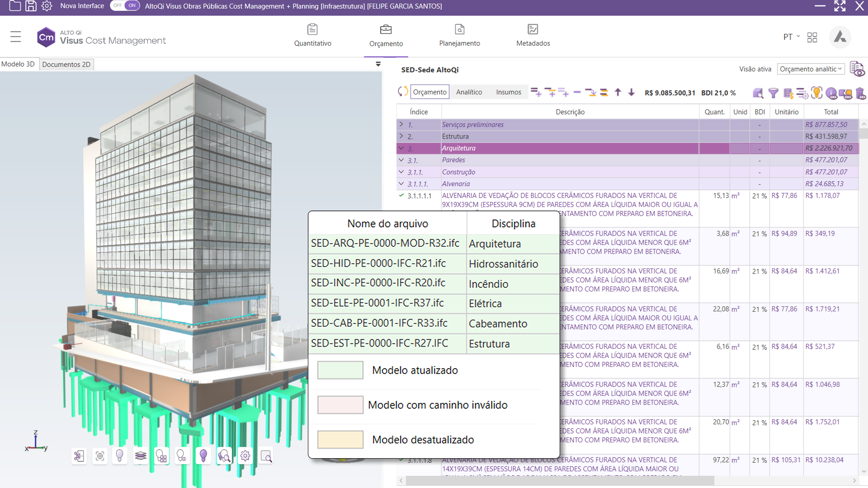Viewport: 868px width, 488px height.
Task: Expand row 1. Serviços preliminares
Action: [x=401, y=124]
